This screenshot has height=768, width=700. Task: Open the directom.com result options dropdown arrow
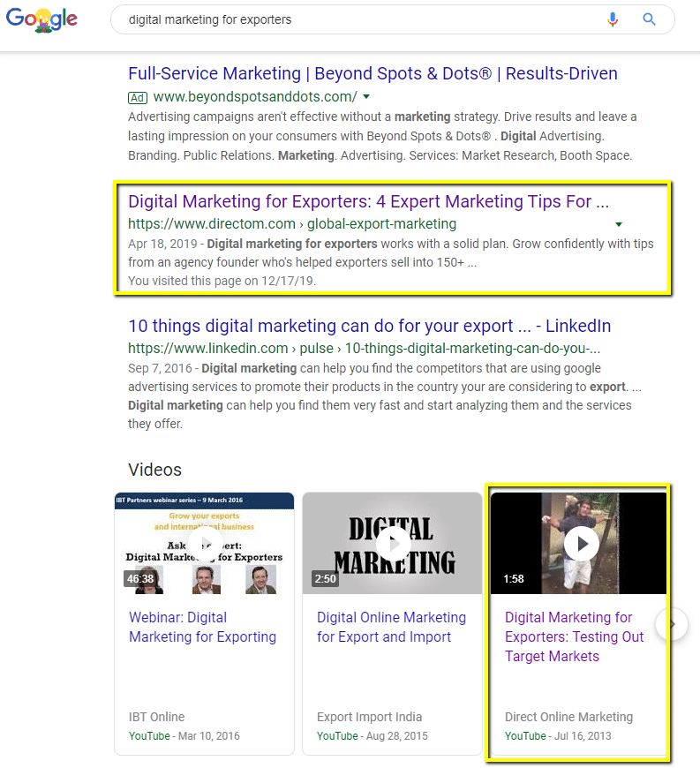619,224
